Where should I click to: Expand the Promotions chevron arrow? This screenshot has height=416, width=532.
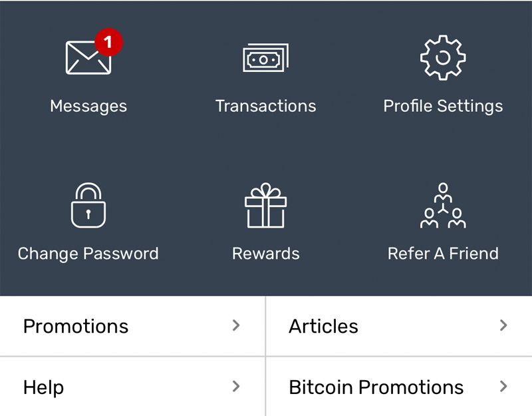tap(236, 325)
